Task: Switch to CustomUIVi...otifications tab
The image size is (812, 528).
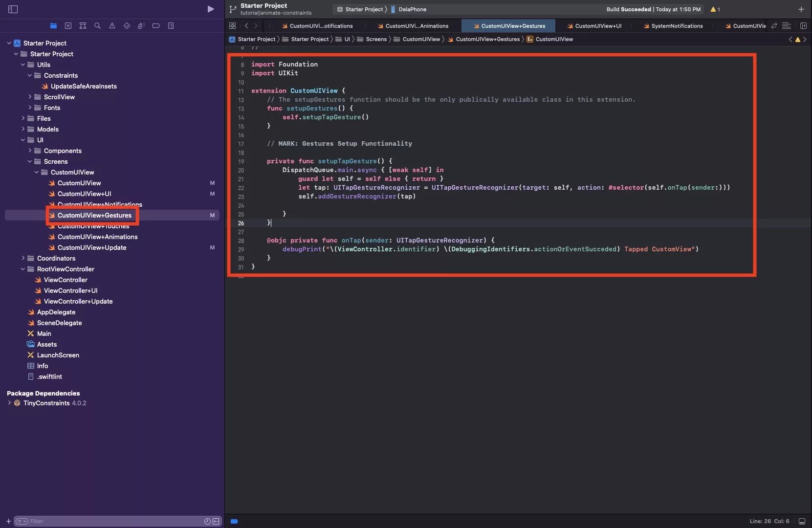Action: click(317, 26)
